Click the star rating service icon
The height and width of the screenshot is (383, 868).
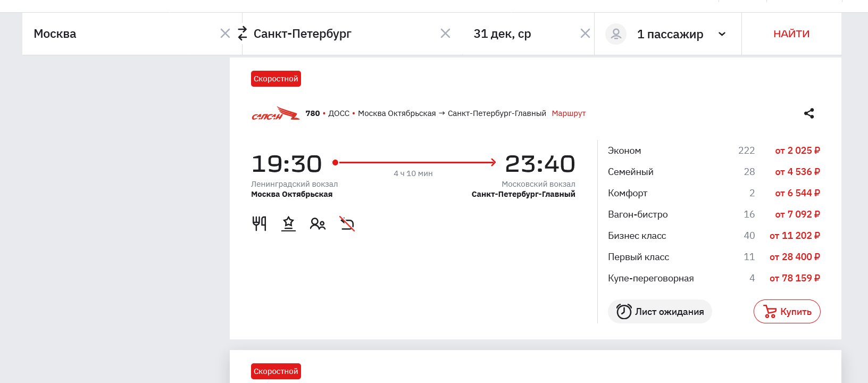[x=288, y=223]
